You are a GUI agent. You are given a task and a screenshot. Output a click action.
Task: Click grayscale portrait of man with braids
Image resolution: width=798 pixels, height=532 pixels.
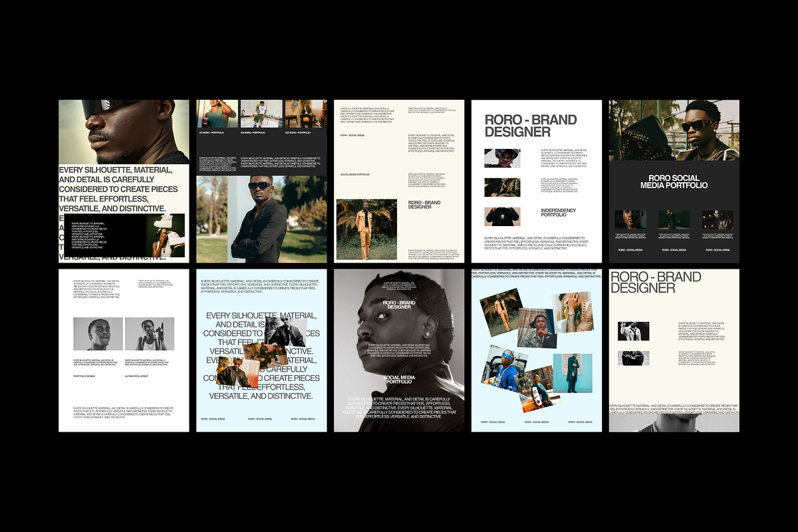pos(98,334)
